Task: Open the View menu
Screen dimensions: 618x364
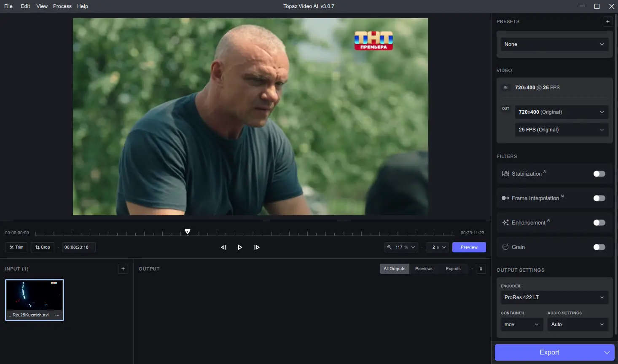Action: click(42, 6)
